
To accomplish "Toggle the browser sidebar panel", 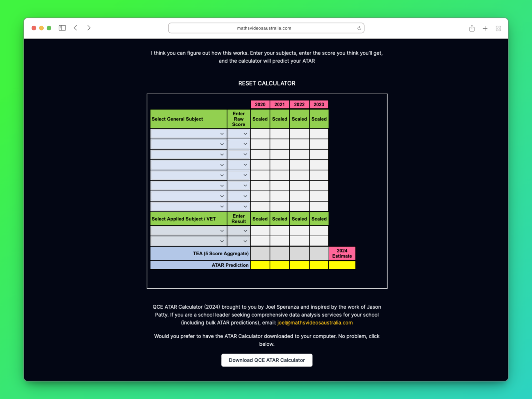I will (62, 28).
